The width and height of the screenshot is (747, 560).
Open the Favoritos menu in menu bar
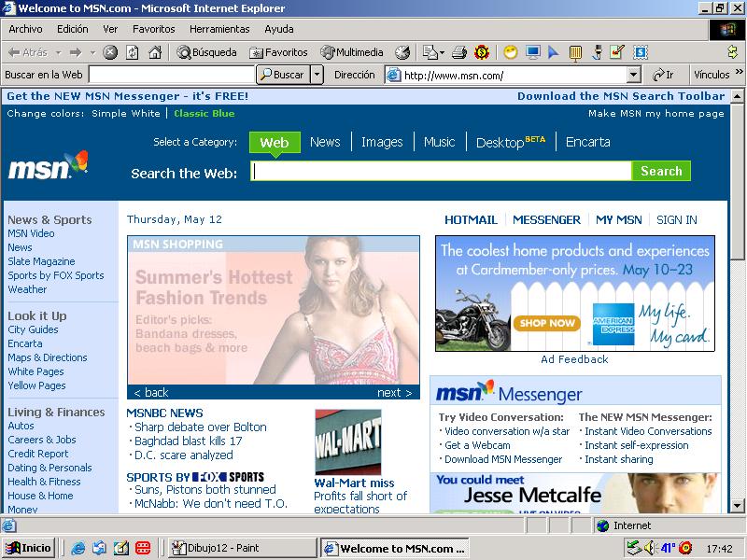pyautogui.click(x=153, y=29)
